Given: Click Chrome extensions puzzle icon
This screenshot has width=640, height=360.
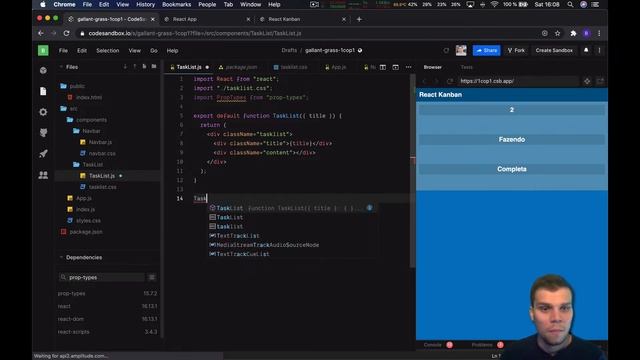Looking at the screenshot, I should pos(573,33).
